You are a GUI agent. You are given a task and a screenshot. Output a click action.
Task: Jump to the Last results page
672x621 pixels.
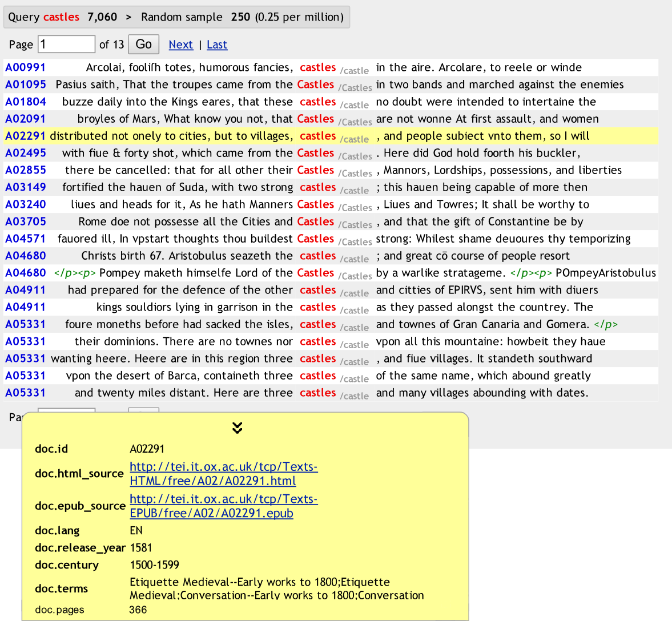[216, 45]
